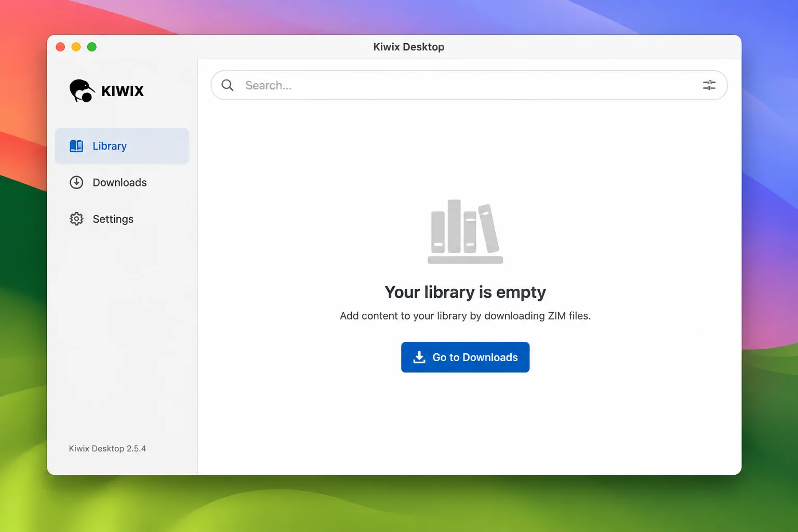Click the 'Your library is empty' heading
The height and width of the screenshot is (532, 798).
click(x=465, y=292)
